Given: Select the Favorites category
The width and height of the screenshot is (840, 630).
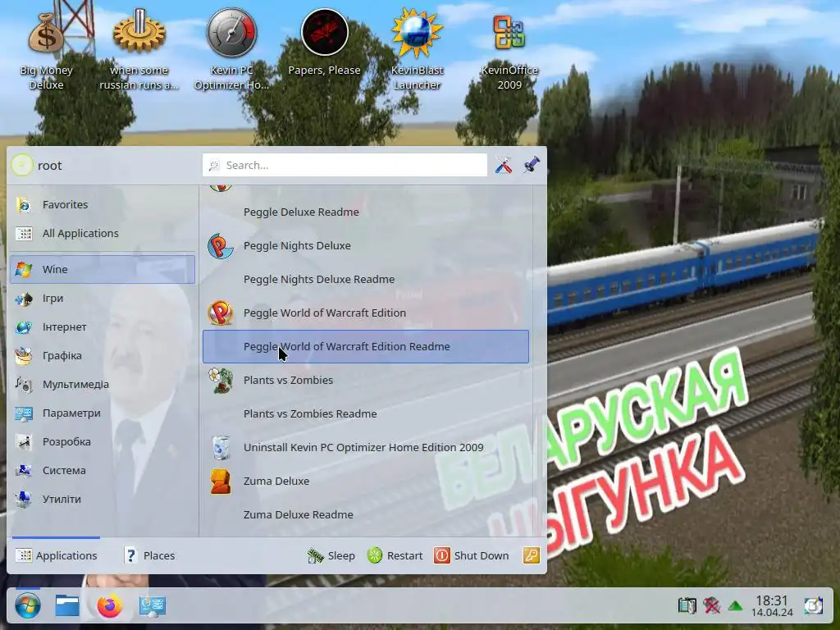Looking at the screenshot, I should click(x=103, y=204).
